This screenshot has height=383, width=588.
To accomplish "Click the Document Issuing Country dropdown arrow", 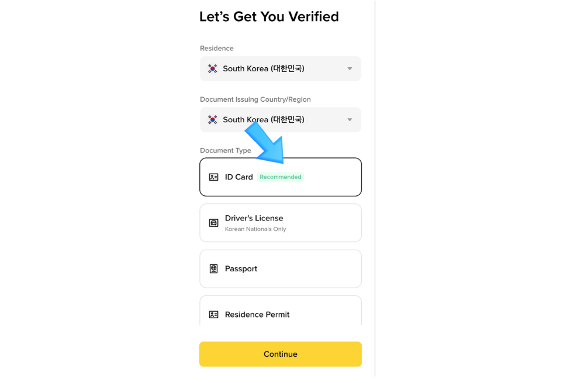I will tap(350, 120).
